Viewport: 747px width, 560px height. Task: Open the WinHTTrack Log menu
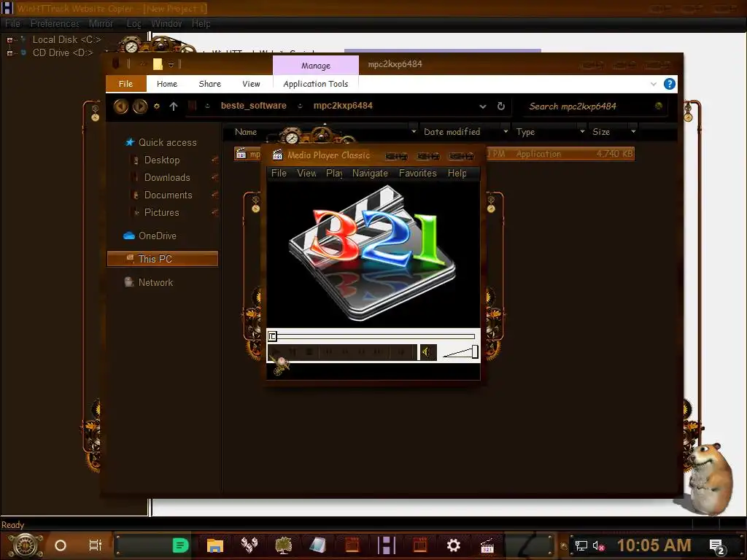(x=134, y=23)
